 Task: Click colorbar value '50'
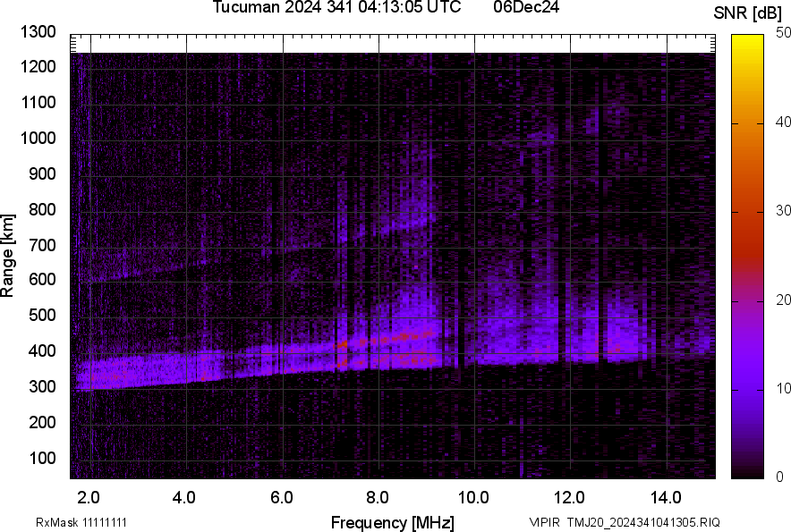[x=783, y=33]
